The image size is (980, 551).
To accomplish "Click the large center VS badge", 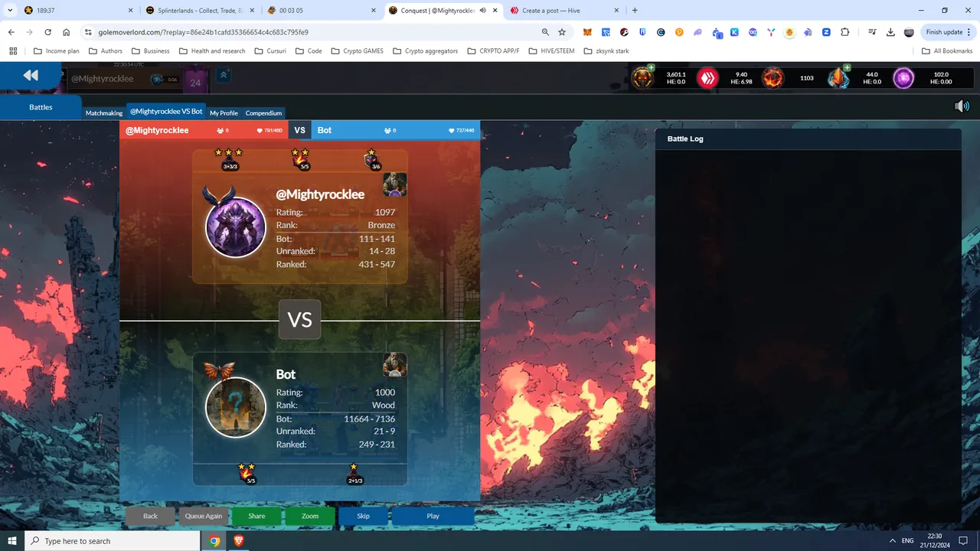I will [x=299, y=319].
